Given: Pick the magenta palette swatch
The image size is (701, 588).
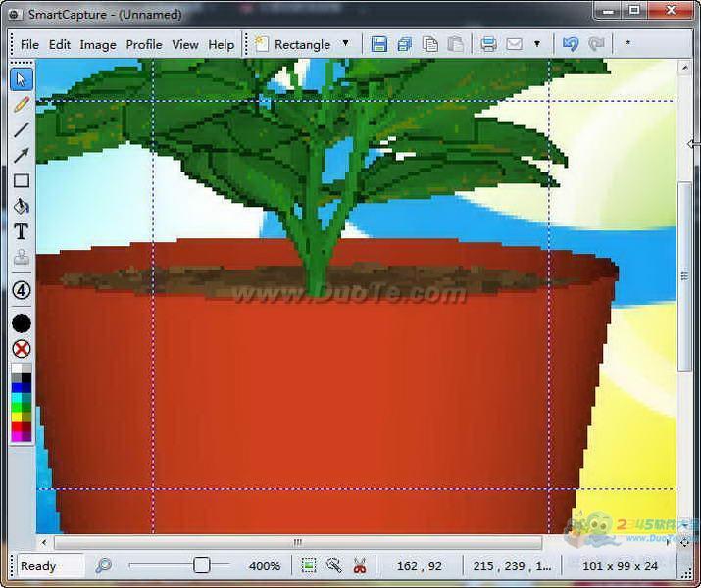Looking at the screenshot, I should coord(17,436).
